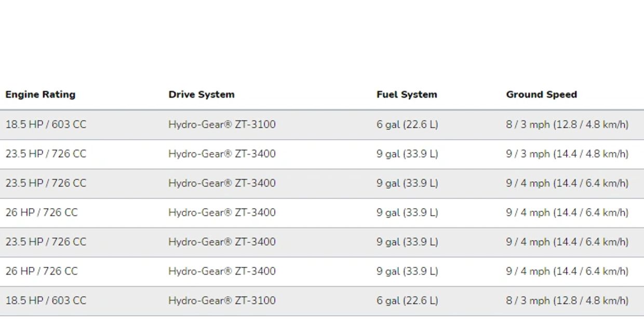Image resolution: width=644 pixels, height=322 pixels.
Task: Click the 9 / 3 mph ground speed cell
Action: pyautogui.click(x=567, y=154)
